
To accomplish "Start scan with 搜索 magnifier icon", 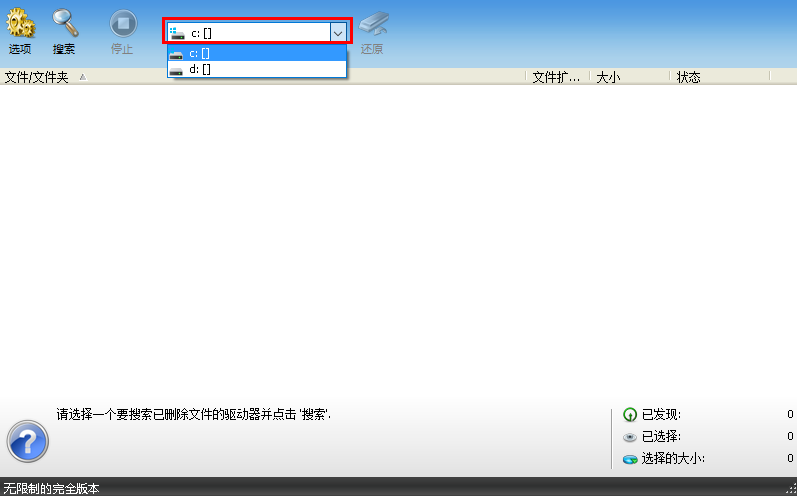I will click(65, 23).
